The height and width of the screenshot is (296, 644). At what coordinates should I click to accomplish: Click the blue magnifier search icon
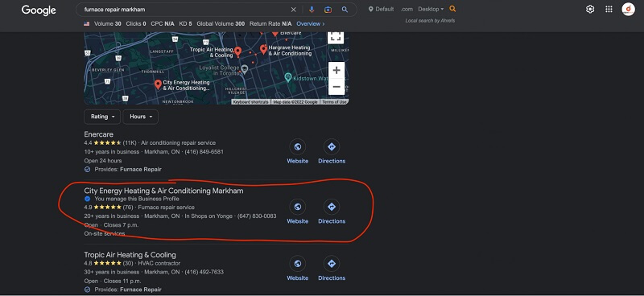pyautogui.click(x=345, y=10)
